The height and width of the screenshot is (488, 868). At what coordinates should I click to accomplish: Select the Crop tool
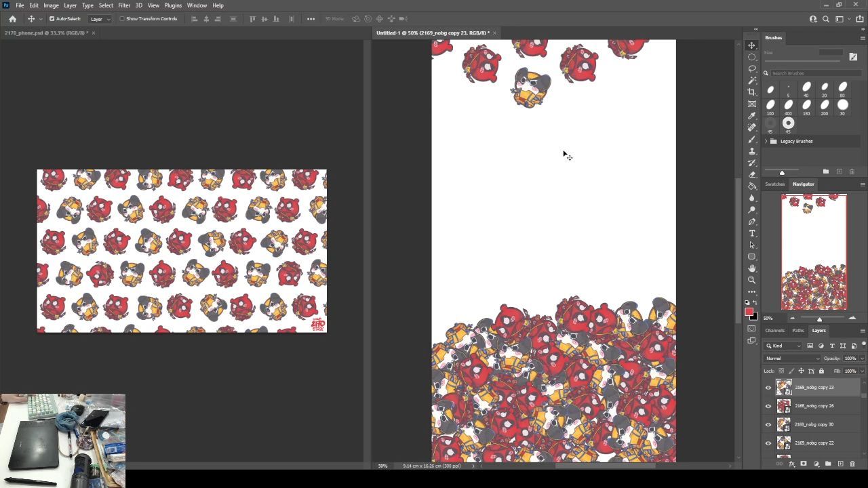751,92
